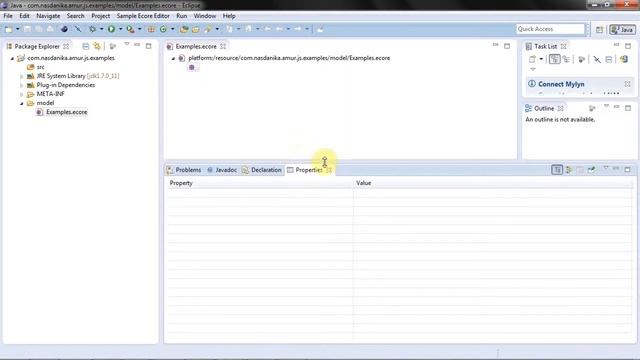Open the Properties view menu triangle

tap(606, 168)
